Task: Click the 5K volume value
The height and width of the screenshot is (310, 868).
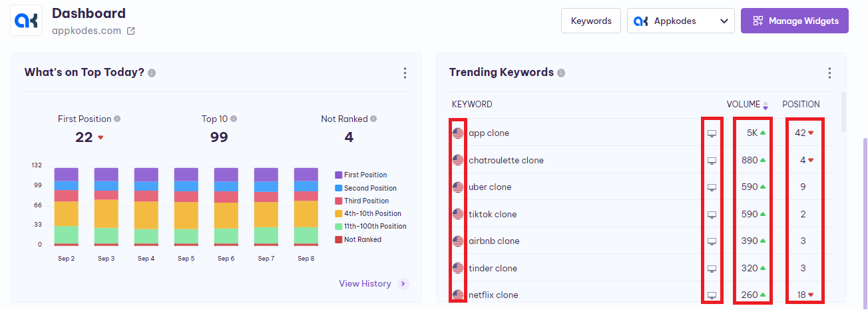Action: click(x=752, y=133)
